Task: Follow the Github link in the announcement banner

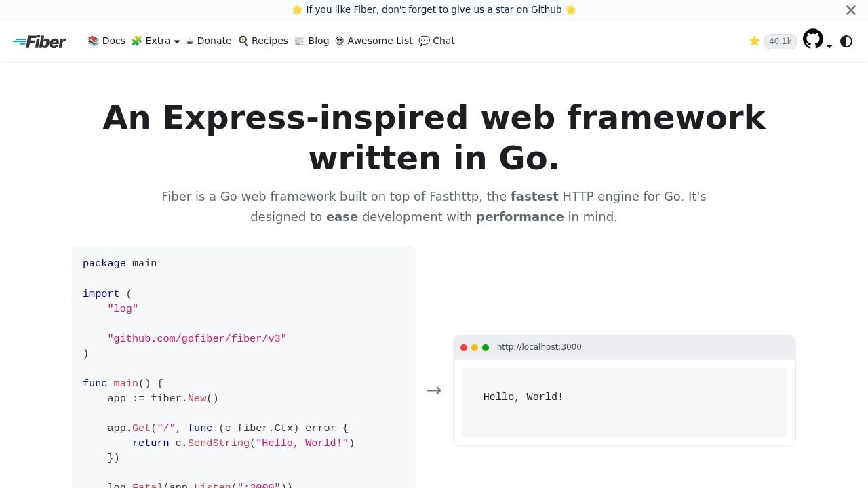Action: coord(546,9)
